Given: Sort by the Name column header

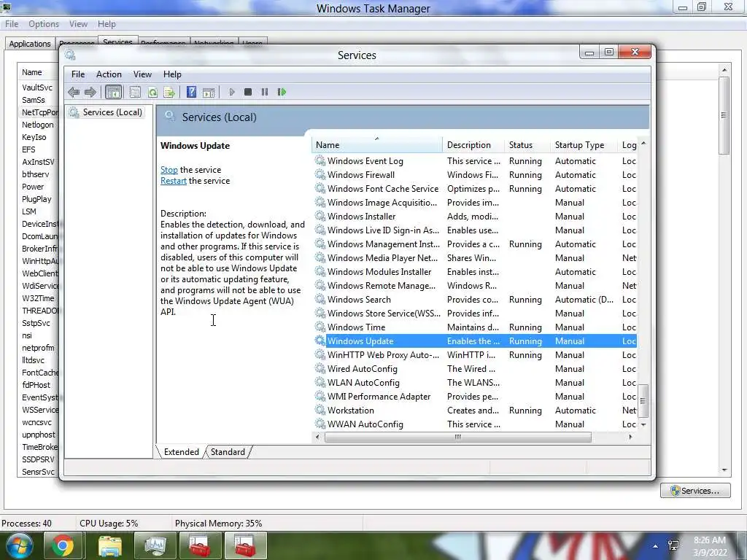Looking at the screenshot, I should (377, 145).
